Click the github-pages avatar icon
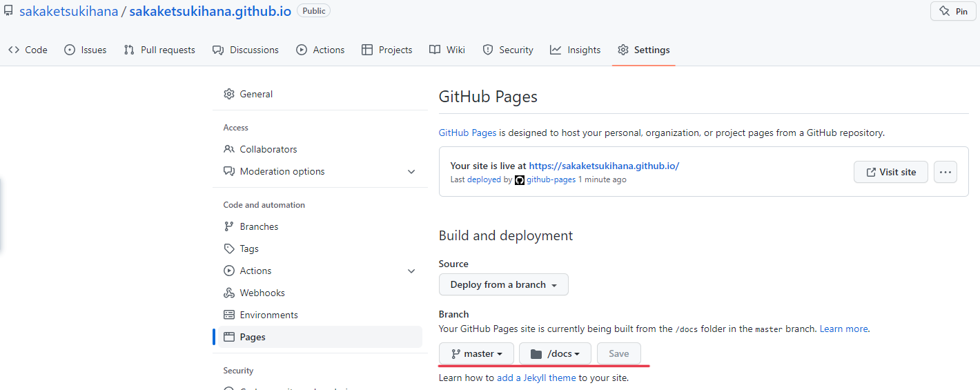 (520, 179)
